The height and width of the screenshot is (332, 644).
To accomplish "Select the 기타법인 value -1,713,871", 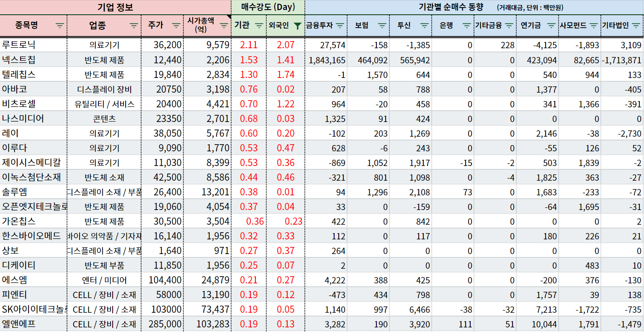I will click(x=622, y=60).
